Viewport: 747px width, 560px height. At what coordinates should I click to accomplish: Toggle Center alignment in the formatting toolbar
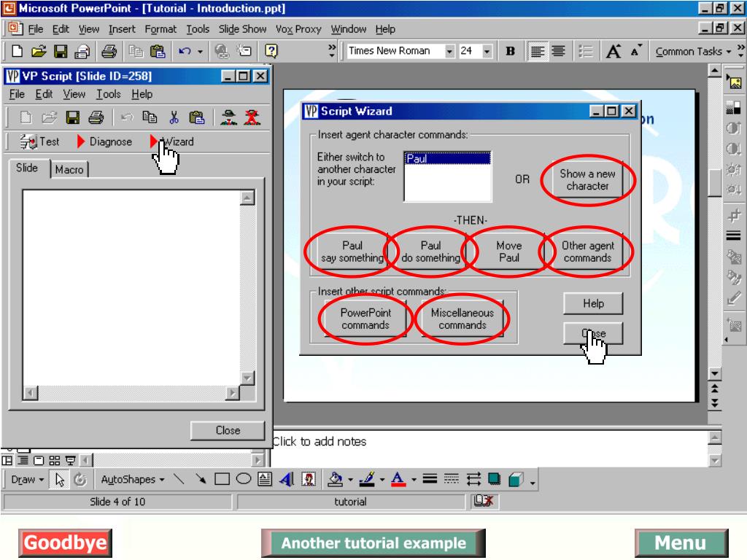click(558, 51)
